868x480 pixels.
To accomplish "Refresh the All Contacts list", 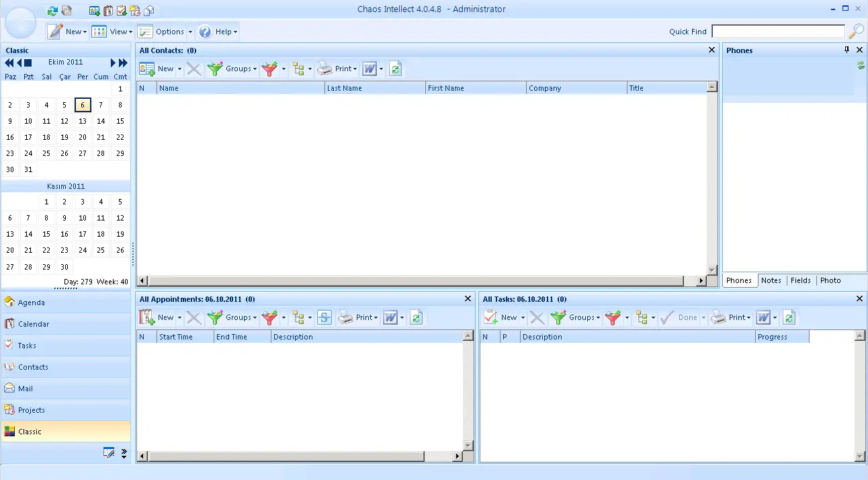I will pyautogui.click(x=396, y=69).
